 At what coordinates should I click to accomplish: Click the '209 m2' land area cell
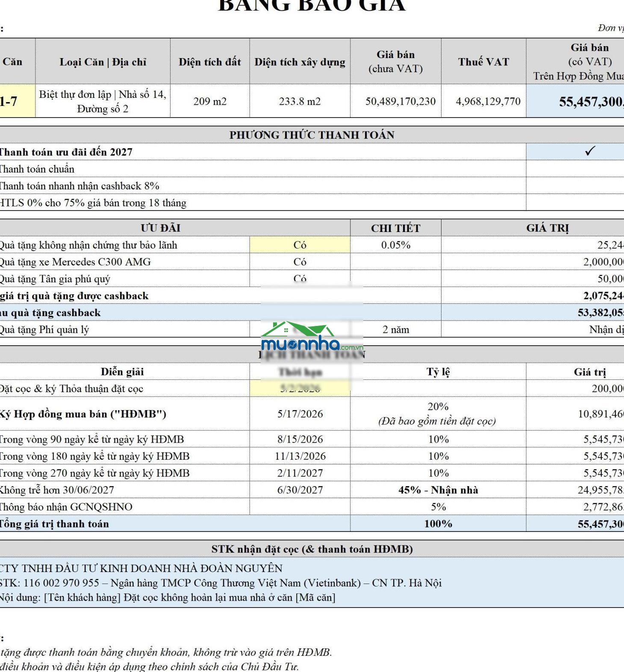(210, 101)
